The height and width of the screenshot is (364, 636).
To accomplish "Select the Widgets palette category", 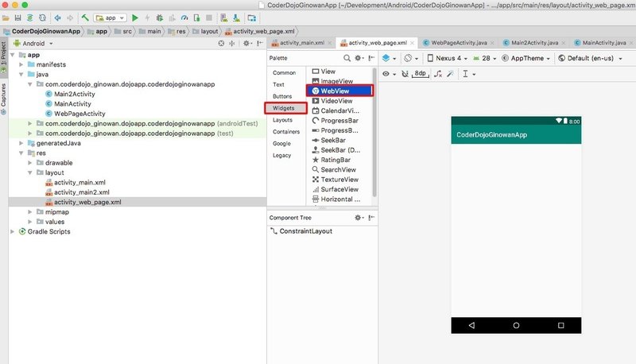I will (285, 108).
